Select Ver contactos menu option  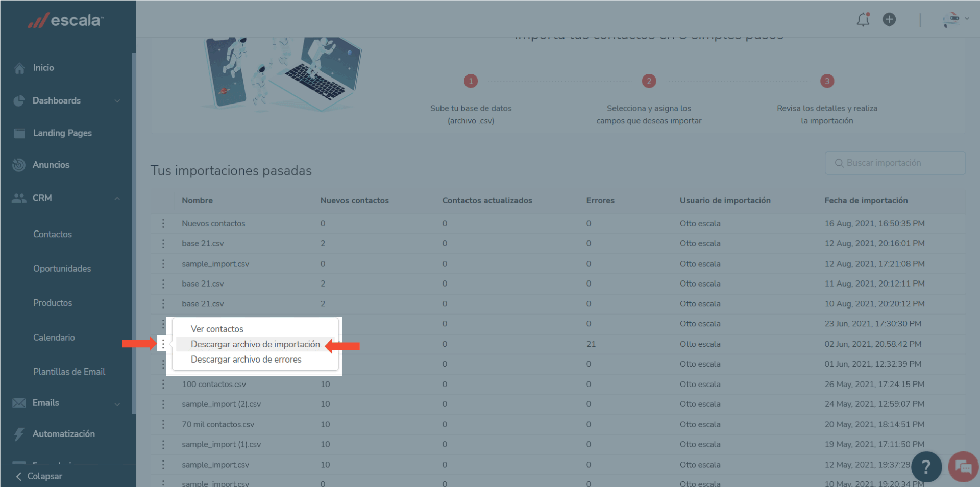(x=217, y=329)
